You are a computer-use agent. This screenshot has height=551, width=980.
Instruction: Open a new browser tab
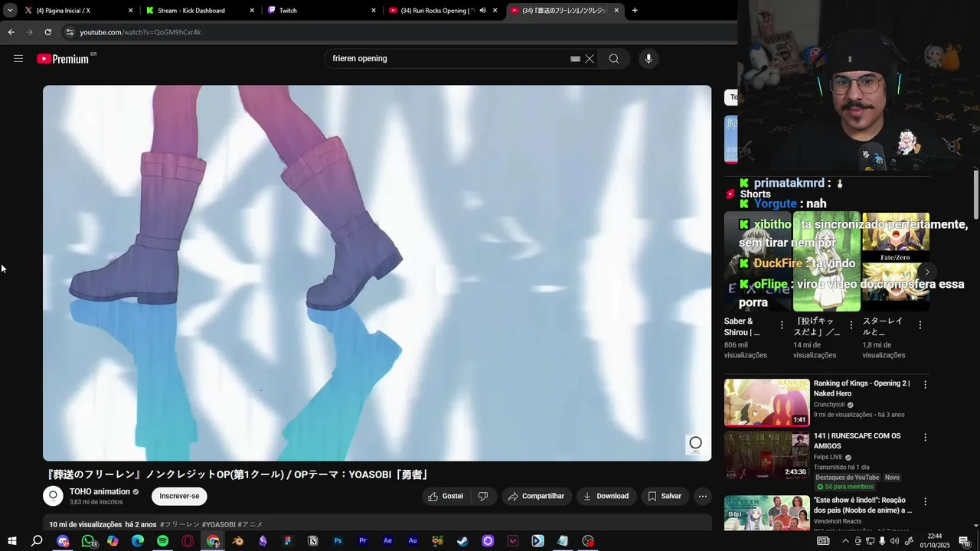click(x=635, y=11)
